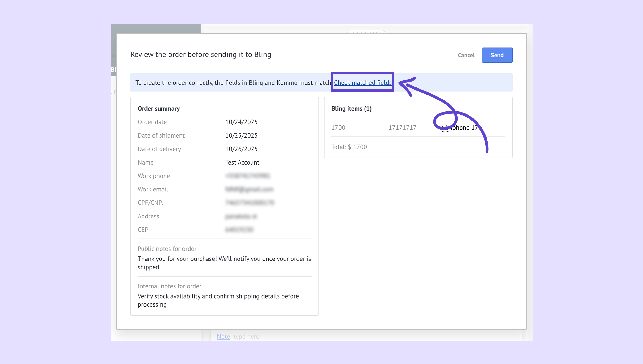Click the Cancel button
This screenshot has width=643, height=364.
[466, 55]
